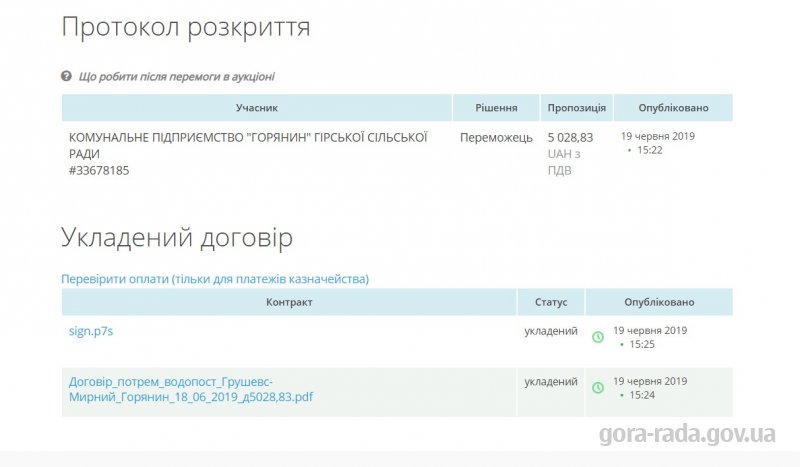
Task: Click the 'Рішення' column header
Action: tap(496, 108)
